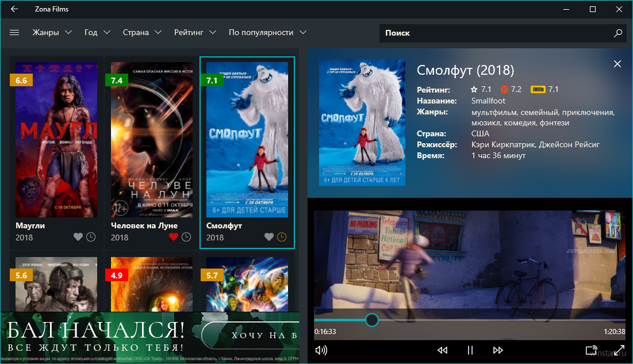Minimize the Zona Films window
This screenshot has height=364, width=633.
point(566,9)
